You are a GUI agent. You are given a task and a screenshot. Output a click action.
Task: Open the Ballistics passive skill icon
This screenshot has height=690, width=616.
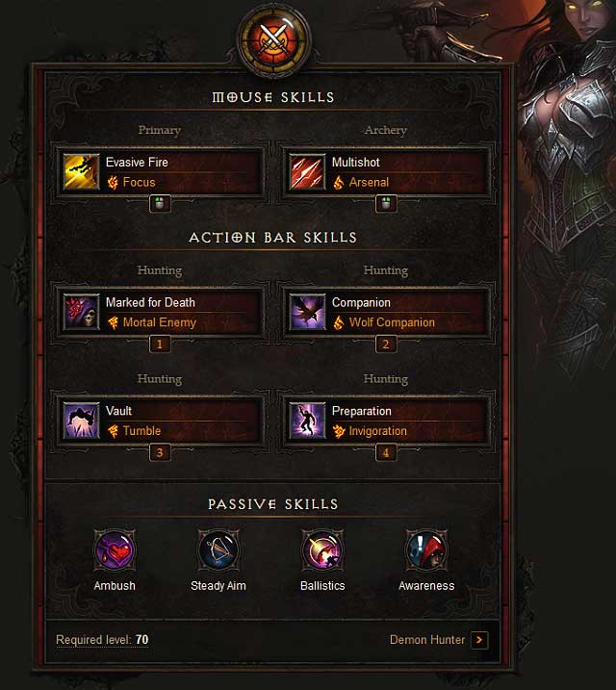[x=322, y=550]
